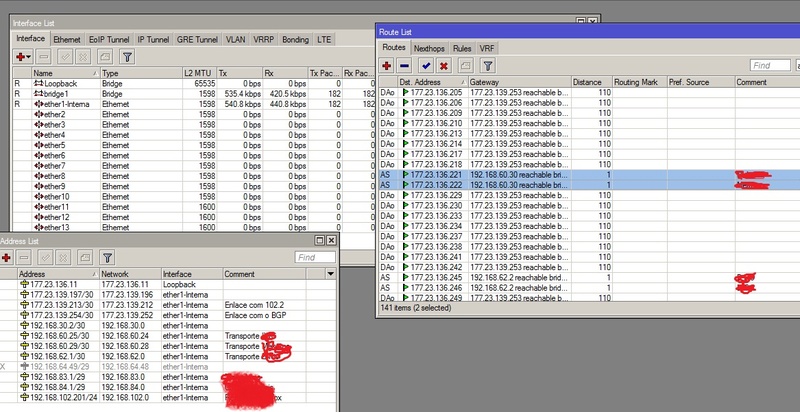Select Loopback interface row

194,83
